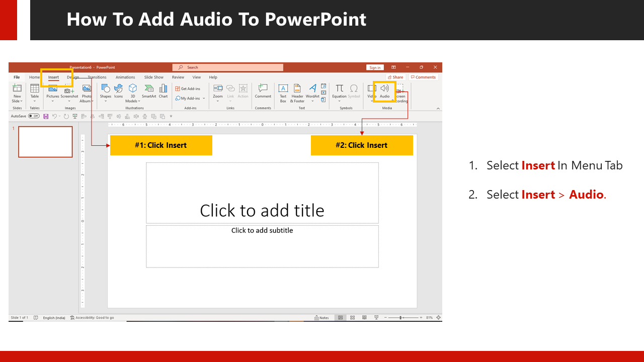Image resolution: width=644 pixels, height=362 pixels.
Task: Click Get Add-ins
Action: [188, 88]
